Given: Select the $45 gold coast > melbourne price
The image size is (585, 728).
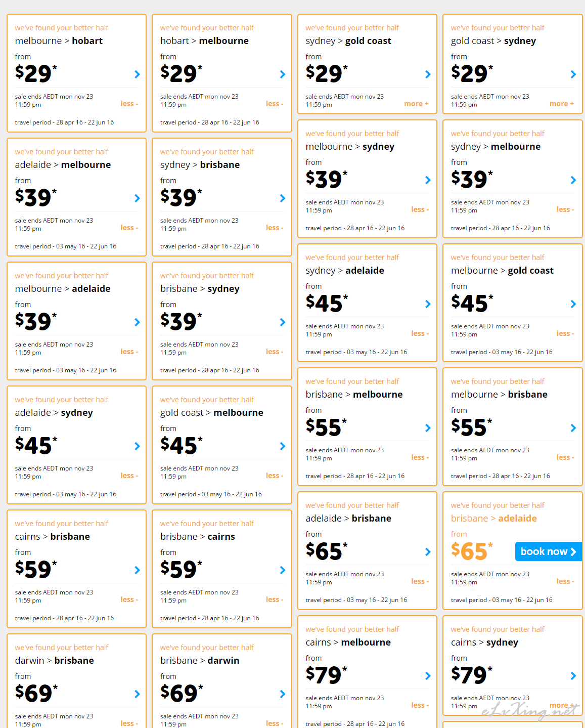Looking at the screenshot, I should point(182,445).
